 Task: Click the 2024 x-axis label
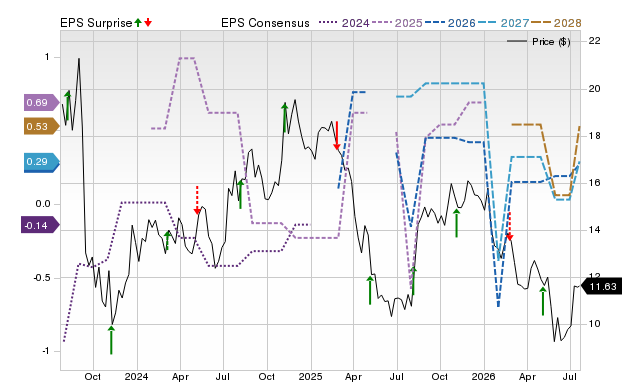(x=136, y=376)
